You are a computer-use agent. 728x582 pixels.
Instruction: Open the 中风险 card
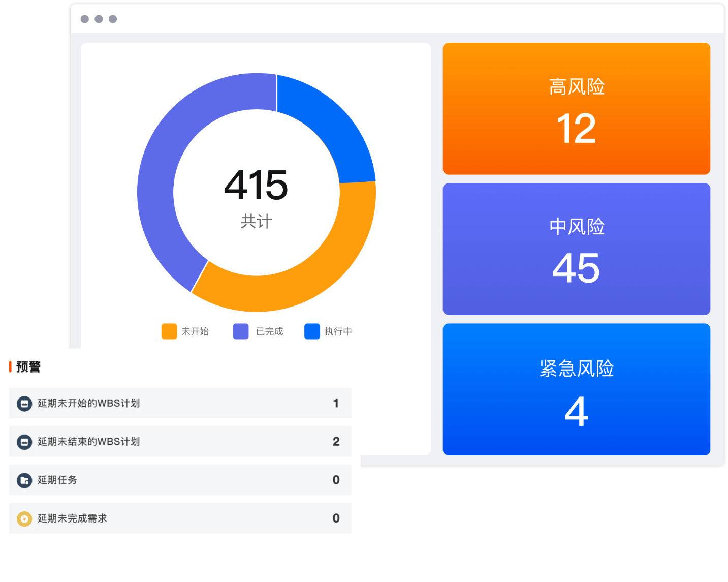click(576, 249)
